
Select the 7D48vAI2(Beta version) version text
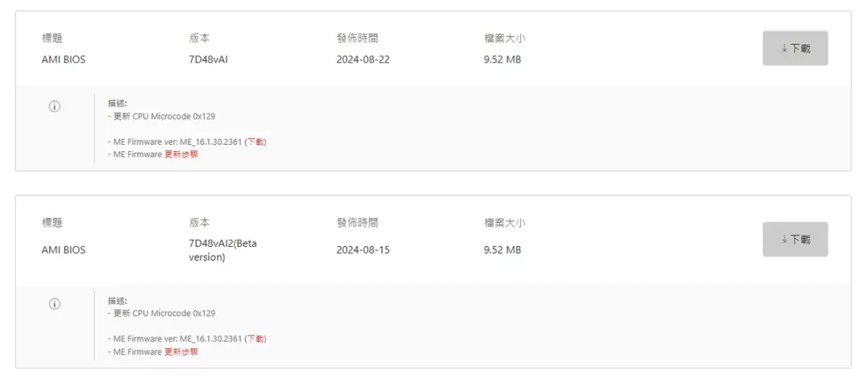tap(223, 250)
